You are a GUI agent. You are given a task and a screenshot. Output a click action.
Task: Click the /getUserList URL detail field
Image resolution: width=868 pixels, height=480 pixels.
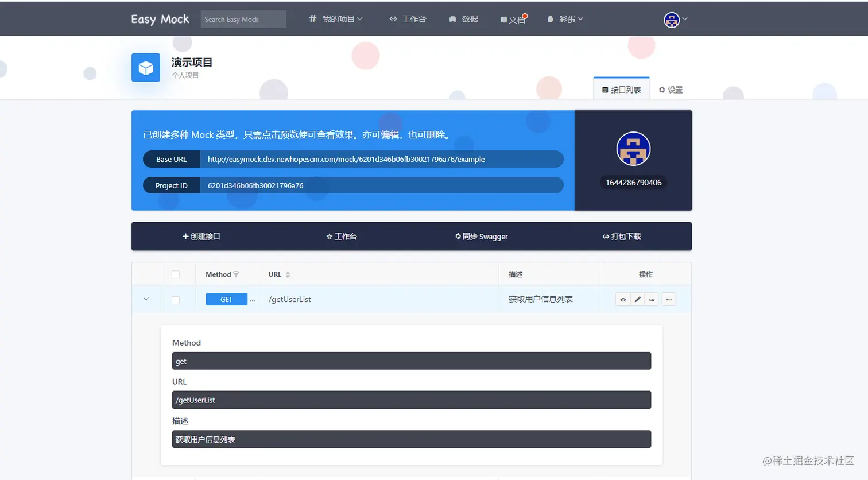412,400
